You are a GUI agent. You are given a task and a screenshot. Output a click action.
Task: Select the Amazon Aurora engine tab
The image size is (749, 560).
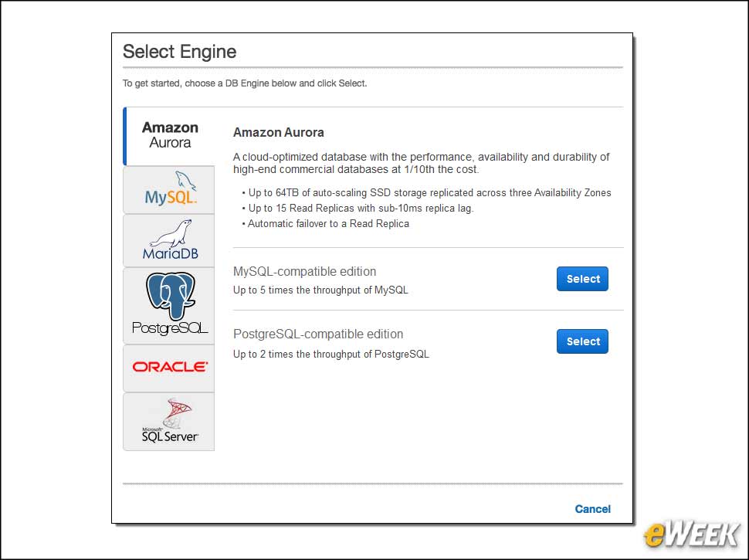pyautogui.click(x=170, y=136)
